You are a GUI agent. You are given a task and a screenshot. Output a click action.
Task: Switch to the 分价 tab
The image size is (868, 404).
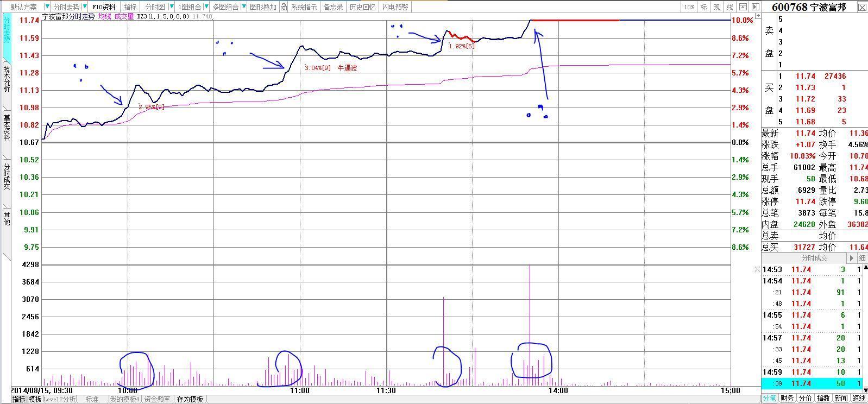coord(805,399)
